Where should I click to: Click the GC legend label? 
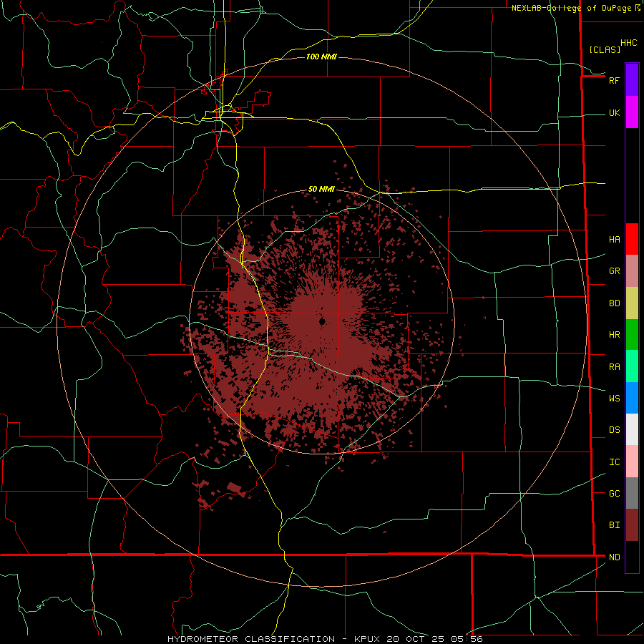(x=614, y=493)
